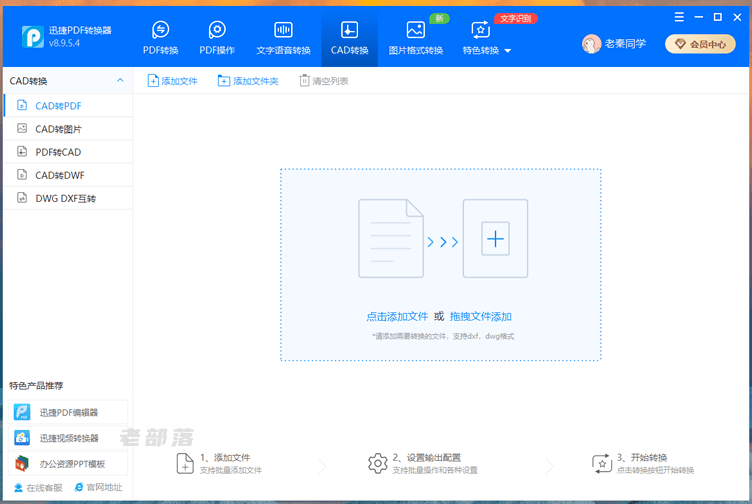Open the PDF操作 tab
Screen dimensions: 752x504
pyautogui.click(x=217, y=38)
